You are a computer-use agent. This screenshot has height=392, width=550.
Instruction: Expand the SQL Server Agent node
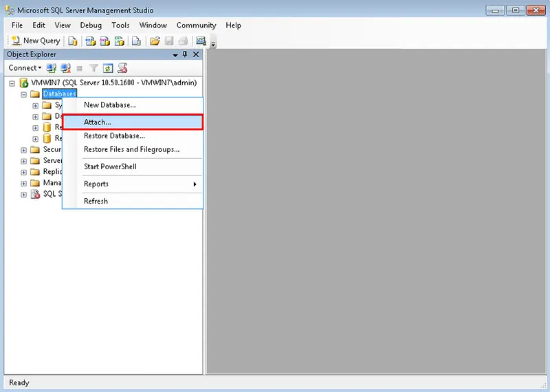pyautogui.click(x=24, y=195)
